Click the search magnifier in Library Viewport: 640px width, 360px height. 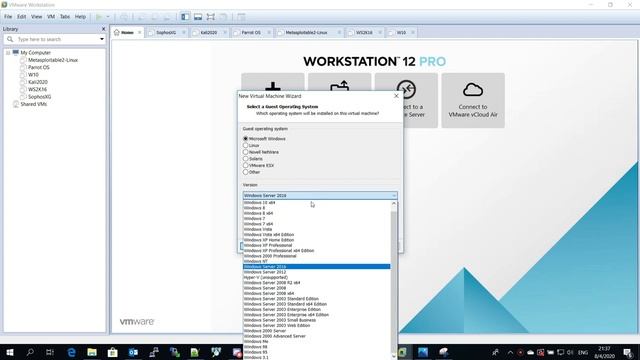10,39
